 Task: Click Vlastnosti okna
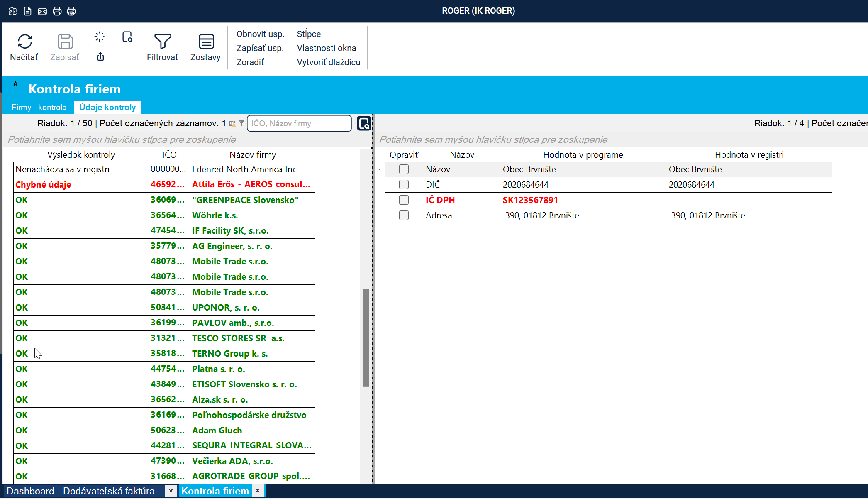click(326, 48)
